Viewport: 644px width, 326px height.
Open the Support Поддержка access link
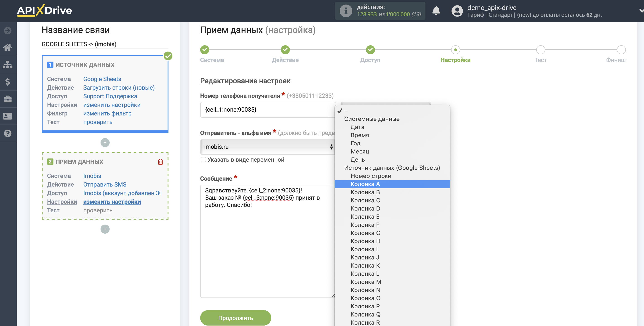click(110, 96)
